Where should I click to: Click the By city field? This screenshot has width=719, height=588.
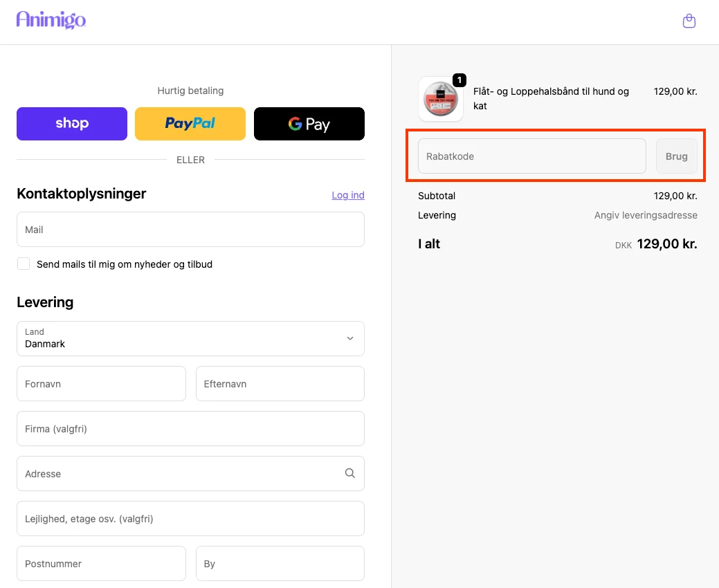click(x=280, y=564)
